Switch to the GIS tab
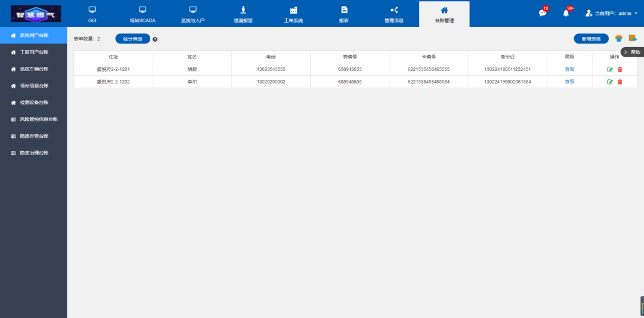644x318 pixels. tap(92, 14)
